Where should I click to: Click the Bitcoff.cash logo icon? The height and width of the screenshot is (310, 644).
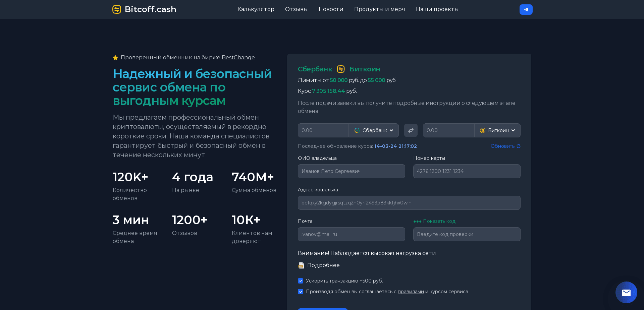[116, 9]
